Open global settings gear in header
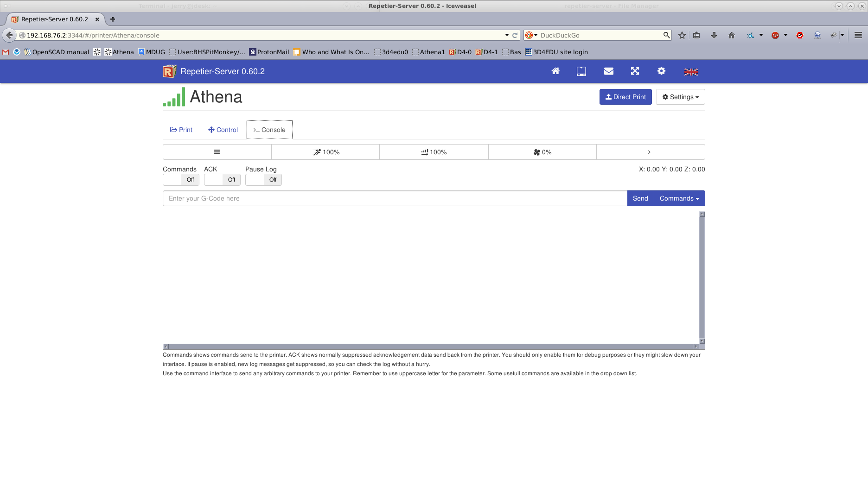The image size is (868, 485). click(x=661, y=71)
